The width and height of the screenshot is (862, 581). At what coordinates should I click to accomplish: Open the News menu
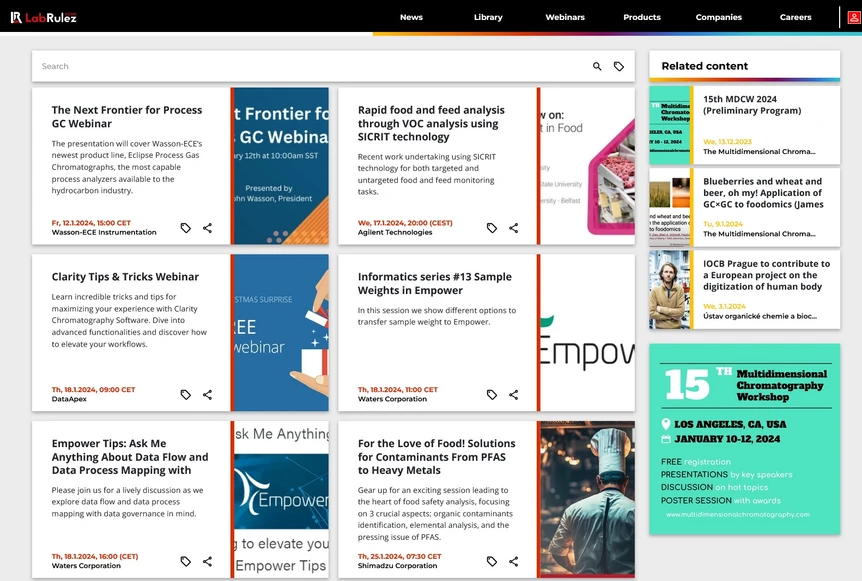click(x=411, y=17)
